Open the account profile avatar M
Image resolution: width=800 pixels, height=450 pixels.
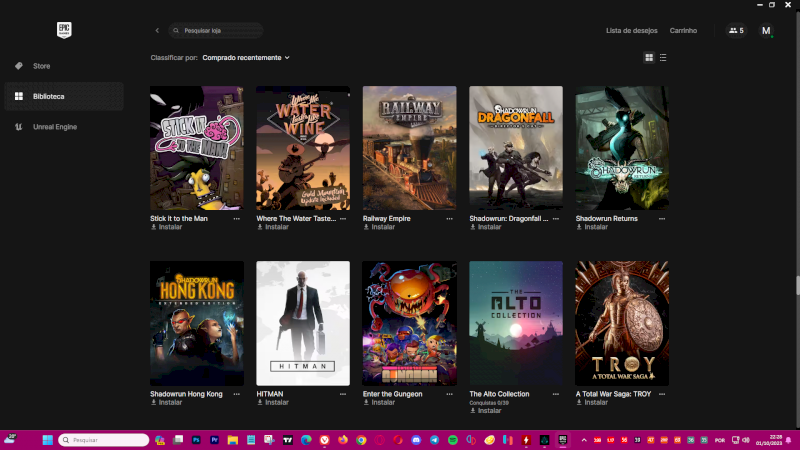click(766, 31)
